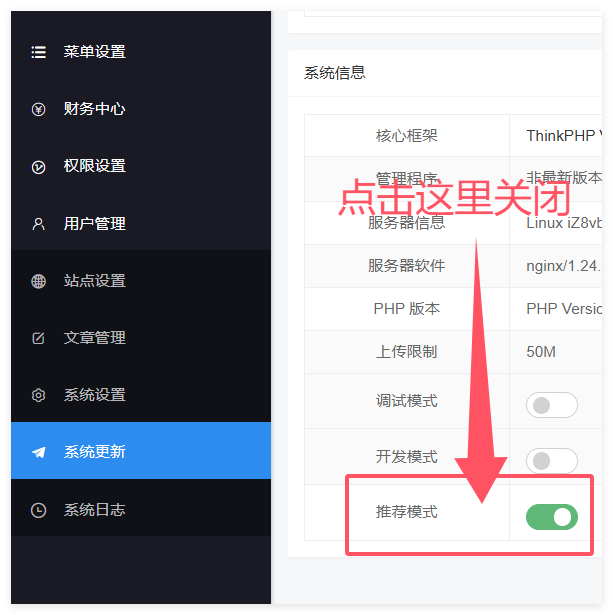Select the 系统设置 menu label
Screen dimensions: 613x615
[95, 395]
